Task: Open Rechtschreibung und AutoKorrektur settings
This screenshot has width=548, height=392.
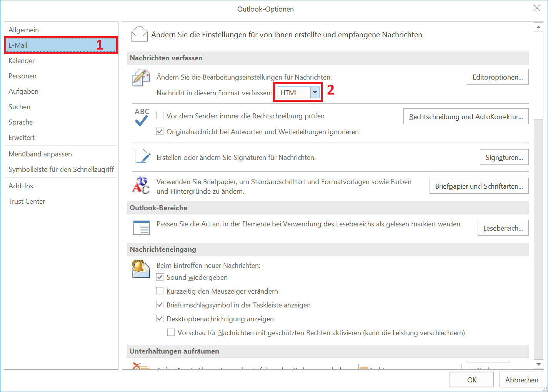Action: (x=466, y=116)
